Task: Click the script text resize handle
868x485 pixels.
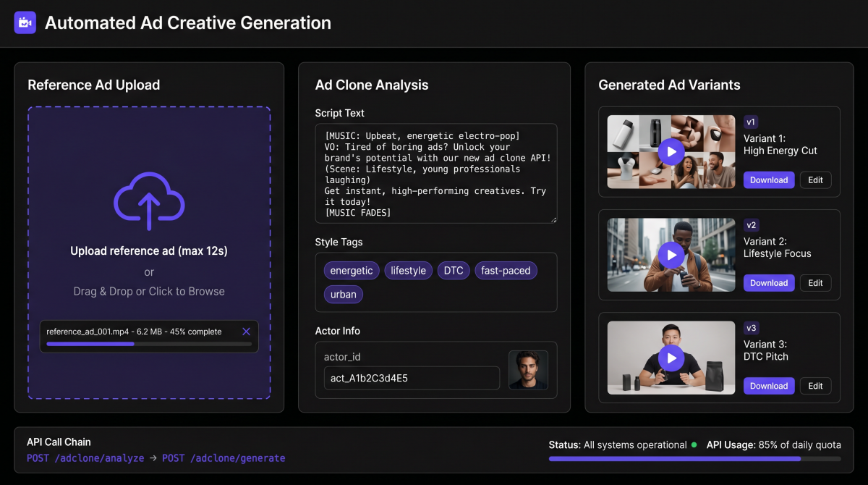Action: (554, 219)
